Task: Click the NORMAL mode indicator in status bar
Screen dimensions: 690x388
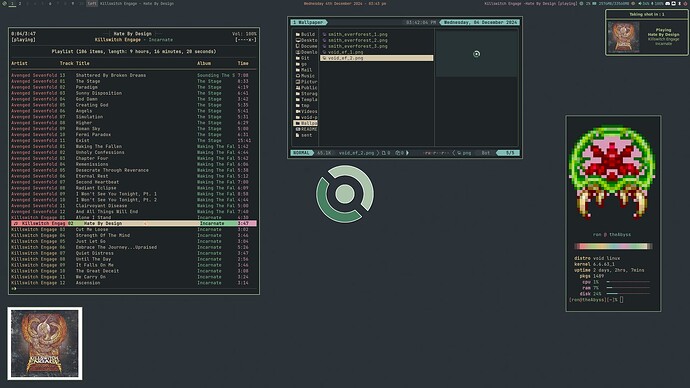Action: click(301, 153)
